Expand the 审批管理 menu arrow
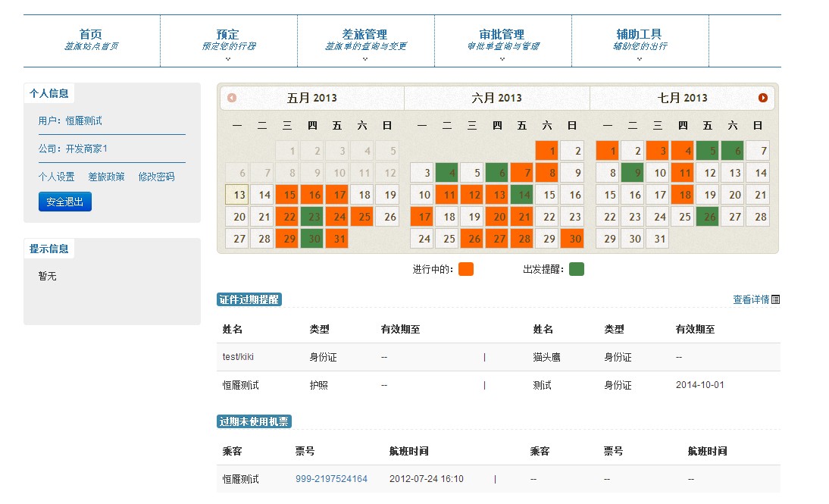 502,58
